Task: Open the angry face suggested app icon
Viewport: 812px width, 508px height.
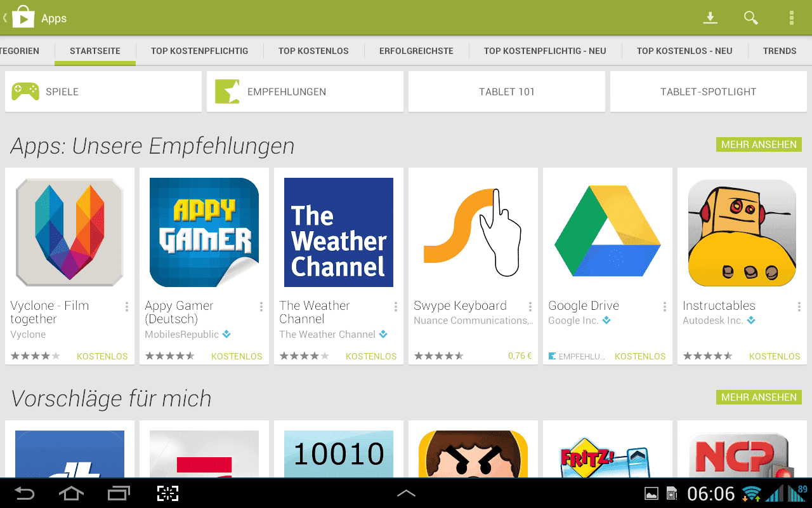Action: 473,454
